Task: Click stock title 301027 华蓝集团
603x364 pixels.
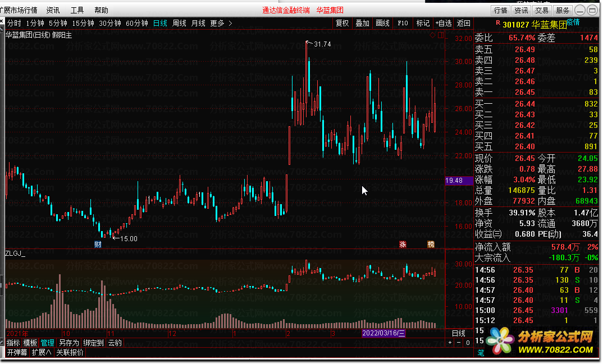Action: 535,25
